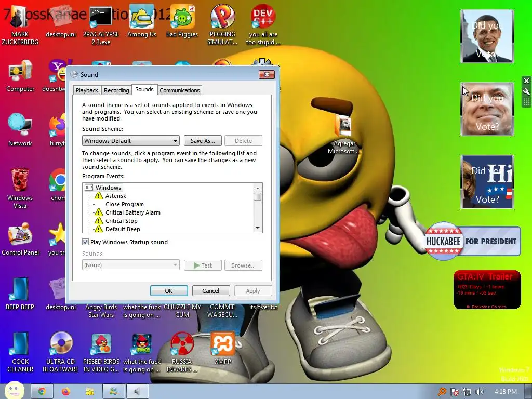Open the Action Center flag tray icon
Screen dimensions: 532x399
coord(454,392)
